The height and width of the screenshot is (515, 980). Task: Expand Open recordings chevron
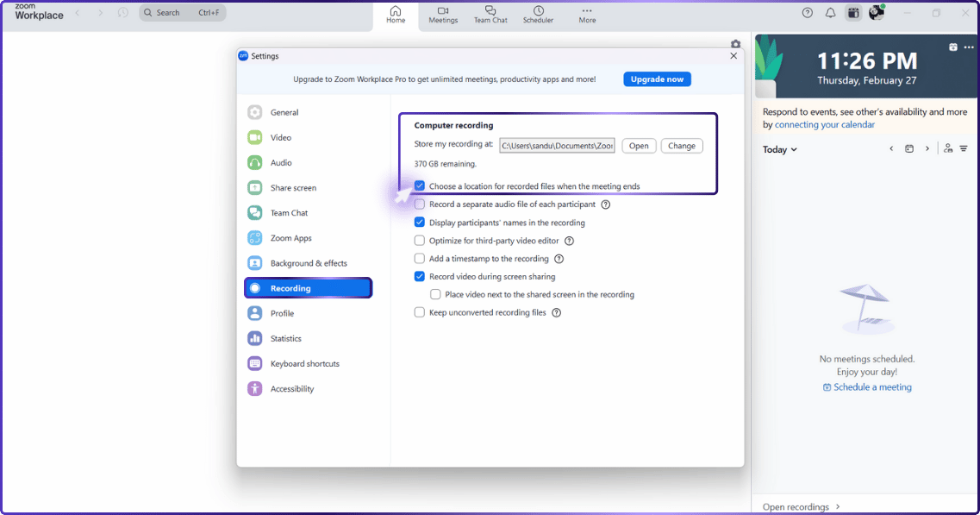tap(838, 507)
